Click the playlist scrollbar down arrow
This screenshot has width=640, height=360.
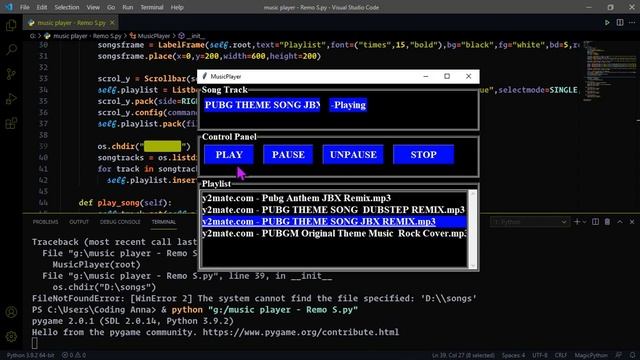[x=473, y=265]
